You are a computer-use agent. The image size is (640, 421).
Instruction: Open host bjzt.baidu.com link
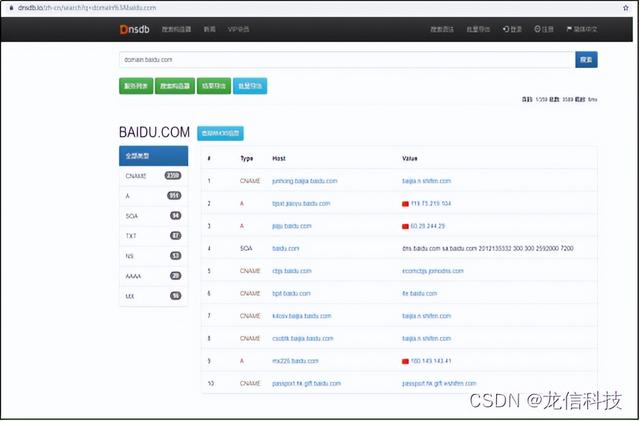(291, 293)
